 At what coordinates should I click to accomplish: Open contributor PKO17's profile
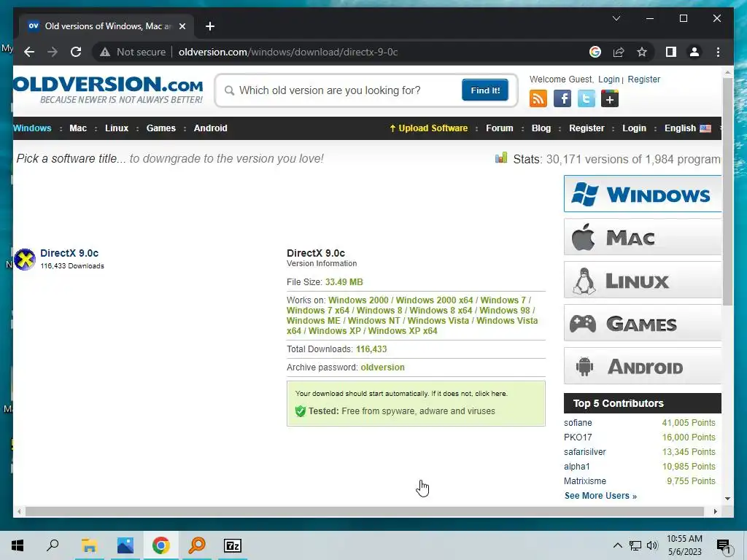(x=578, y=437)
